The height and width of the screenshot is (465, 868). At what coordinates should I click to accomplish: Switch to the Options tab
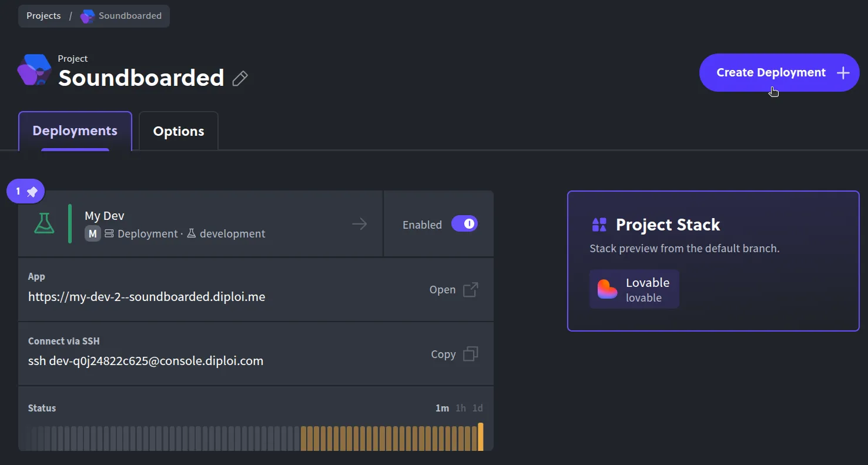pos(178,131)
